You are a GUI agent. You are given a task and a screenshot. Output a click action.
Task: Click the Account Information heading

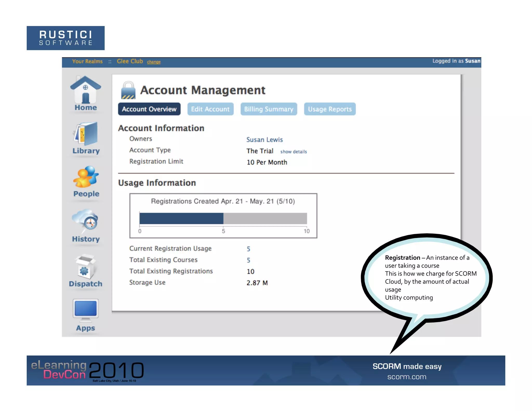point(161,128)
